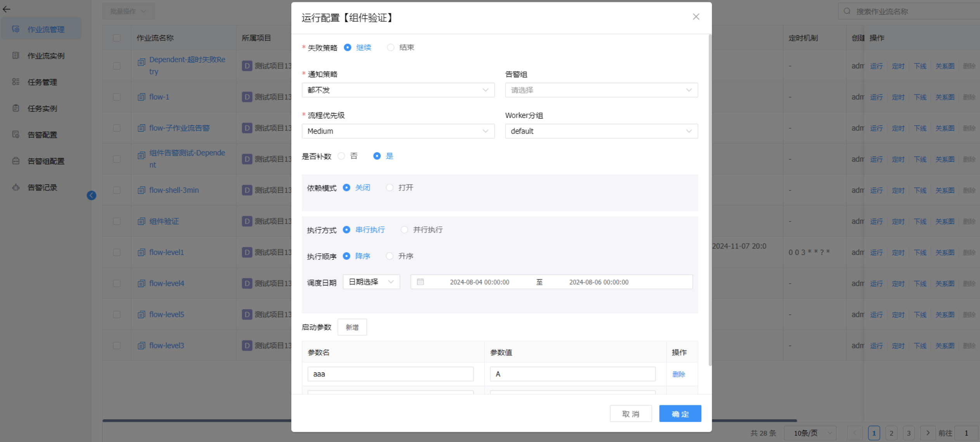Click the parameter name field containing aaa
Viewport: 980px width, 442px height.
390,374
